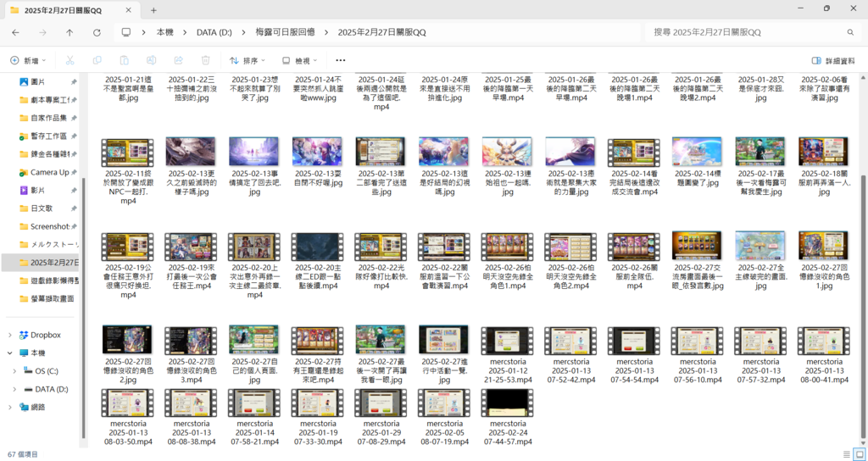Open the 排序 sort dropdown
This screenshot has width=868, height=461.
click(x=248, y=60)
